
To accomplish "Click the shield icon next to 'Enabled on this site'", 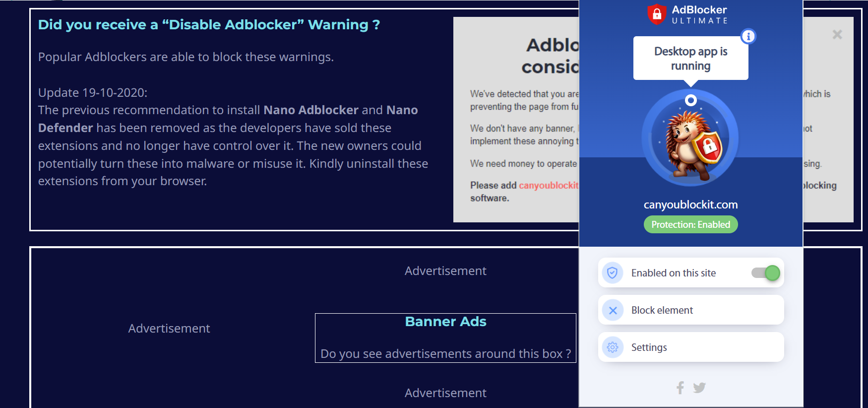I will (613, 272).
